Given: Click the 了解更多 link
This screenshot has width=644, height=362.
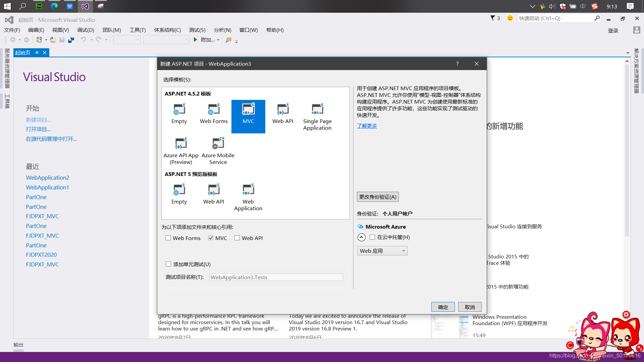Looking at the screenshot, I should [367, 126].
